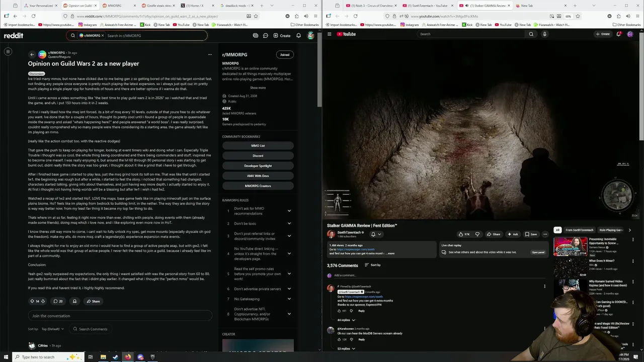Expand rule 1 Don't ask for MMO recommendations
This screenshot has width=644, height=362.
tap(289, 211)
